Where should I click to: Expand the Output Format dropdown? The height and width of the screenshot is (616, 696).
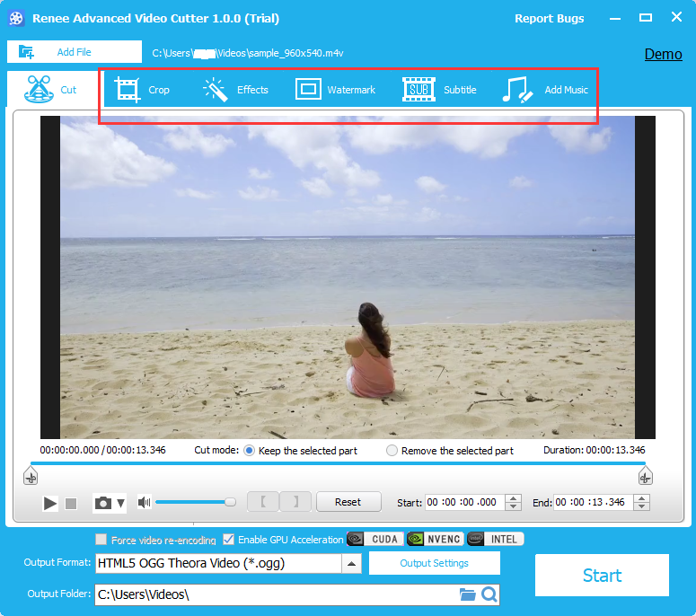tap(352, 564)
